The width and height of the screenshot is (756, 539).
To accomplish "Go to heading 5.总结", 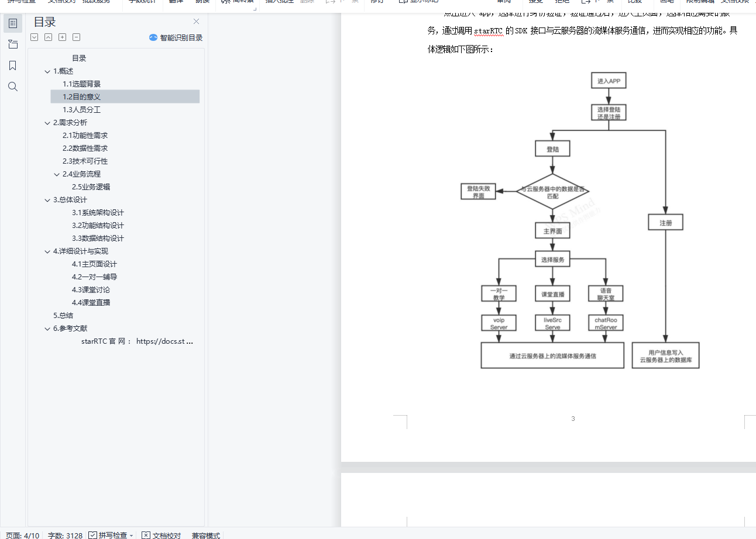I will pyautogui.click(x=63, y=316).
